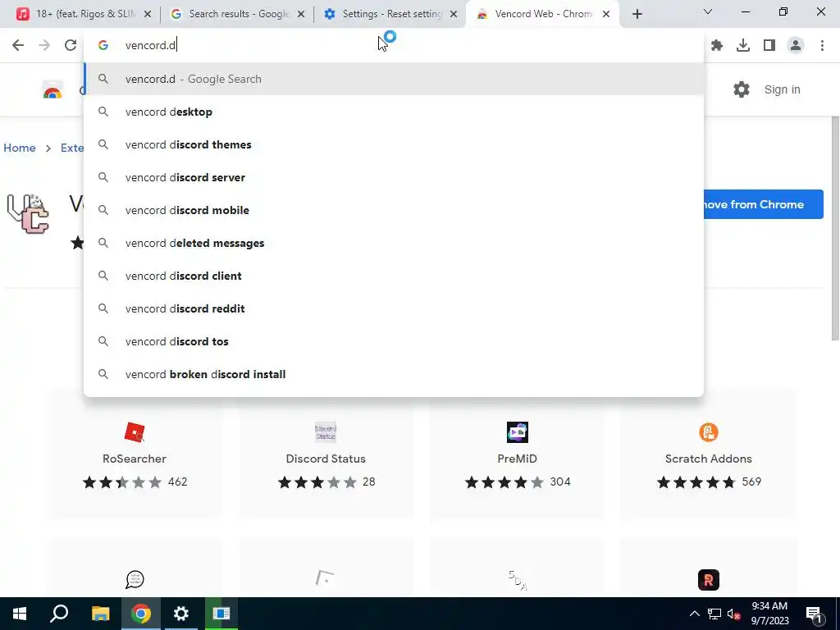Image resolution: width=840 pixels, height=630 pixels.
Task: Click the speech bubble extension icon
Action: (x=135, y=580)
